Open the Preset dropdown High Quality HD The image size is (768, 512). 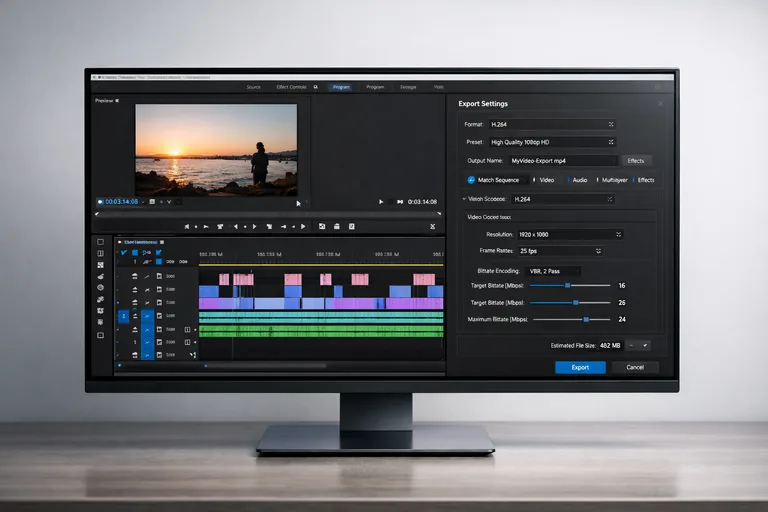[552, 142]
